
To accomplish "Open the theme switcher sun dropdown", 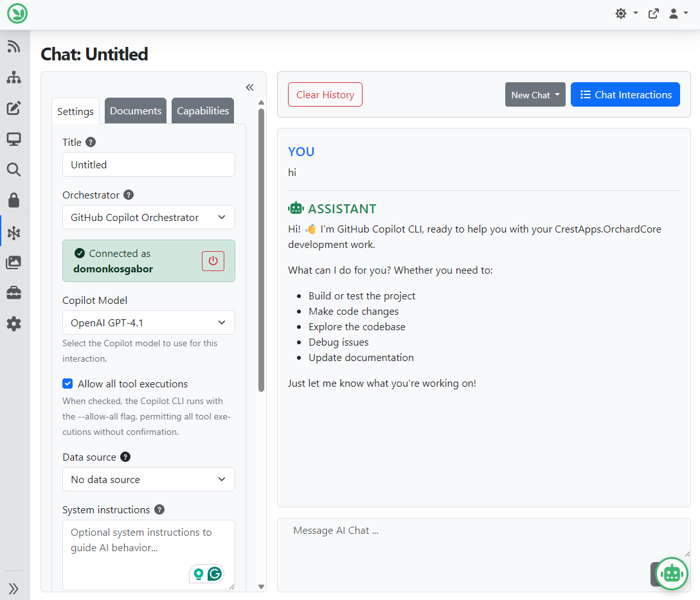I will 626,14.
